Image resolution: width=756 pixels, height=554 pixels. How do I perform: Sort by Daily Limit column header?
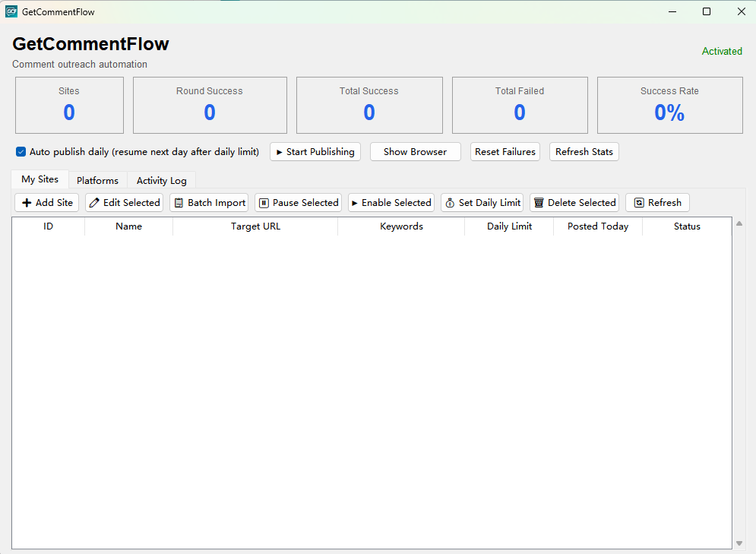click(509, 226)
